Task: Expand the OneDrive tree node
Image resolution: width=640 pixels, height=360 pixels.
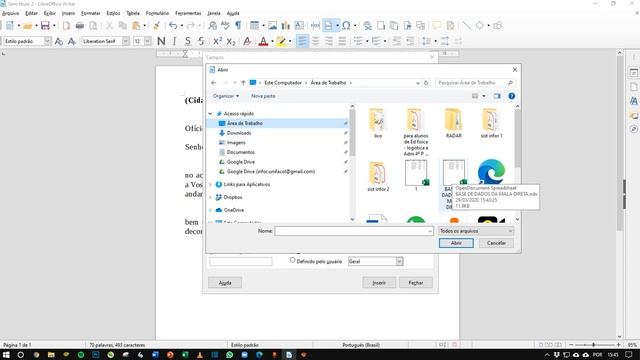Action: (211, 210)
